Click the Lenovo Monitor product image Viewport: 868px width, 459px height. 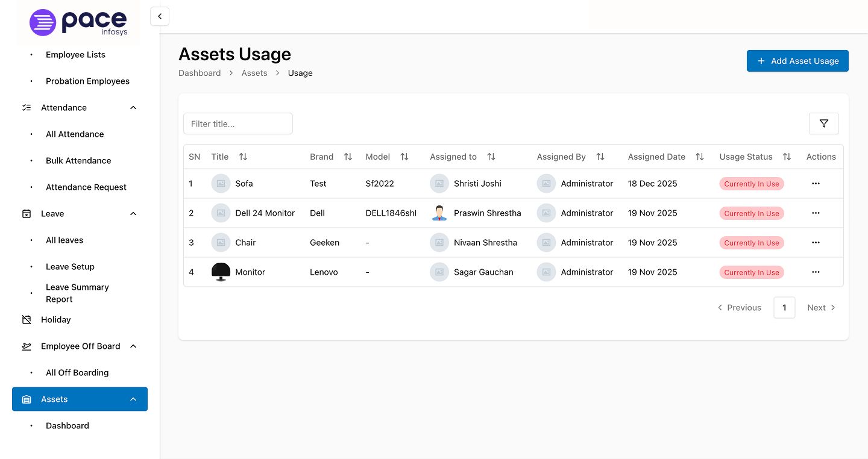[x=221, y=272]
